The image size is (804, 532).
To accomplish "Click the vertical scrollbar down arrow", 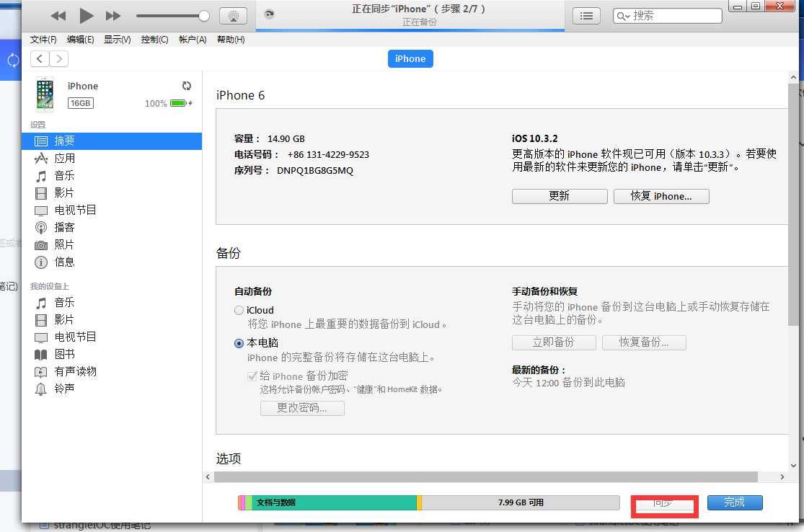I will click(793, 466).
